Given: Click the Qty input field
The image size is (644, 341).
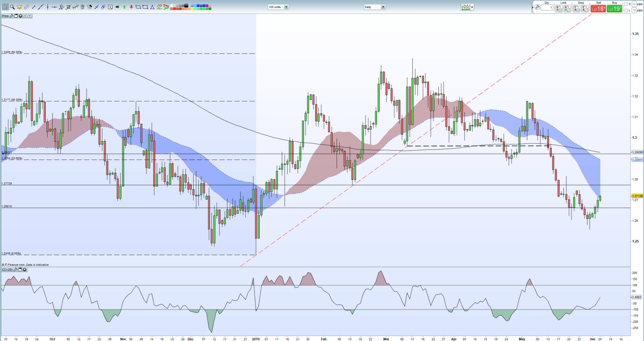Looking at the screenshot, I should [547, 8].
